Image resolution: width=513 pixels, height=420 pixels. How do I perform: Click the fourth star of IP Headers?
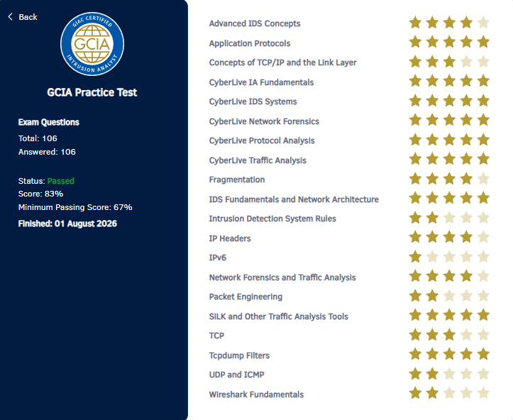467,237
